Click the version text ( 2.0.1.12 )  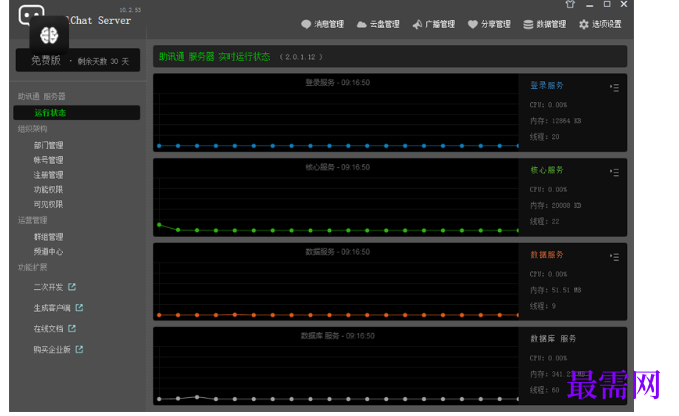click(x=301, y=57)
